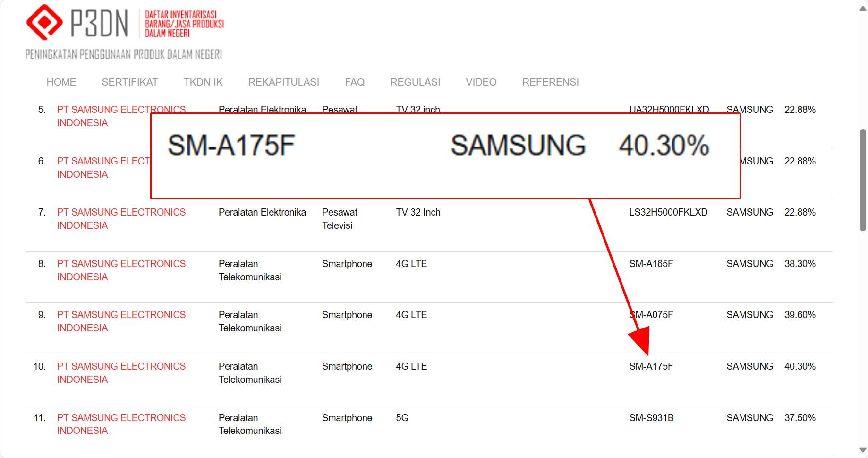The height and width of the screenshot is (458, 868).
Task: Go to the TKDN IK page
Action: point(203,82)
